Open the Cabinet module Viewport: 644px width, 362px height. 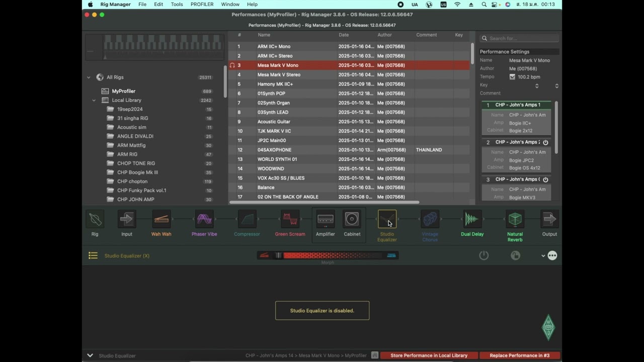pos(352,219)
